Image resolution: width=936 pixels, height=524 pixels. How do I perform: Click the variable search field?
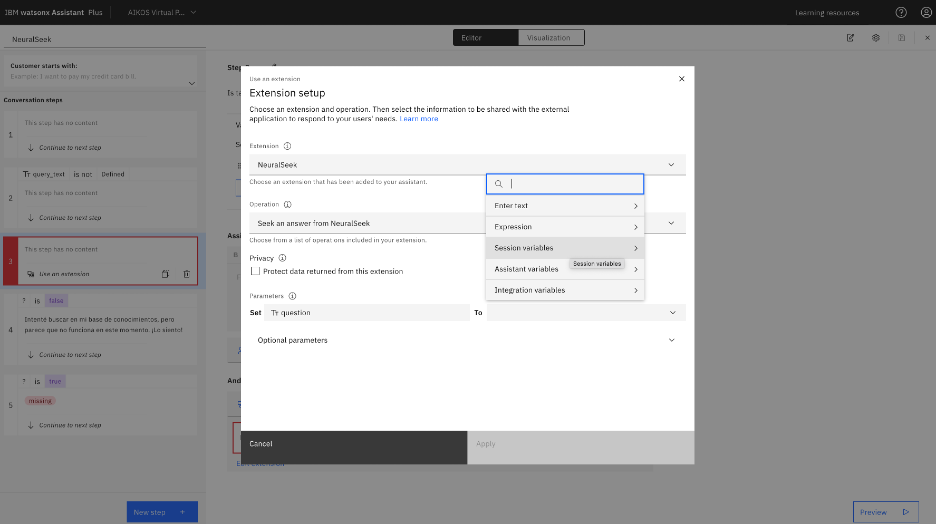[x=565, y=184]
